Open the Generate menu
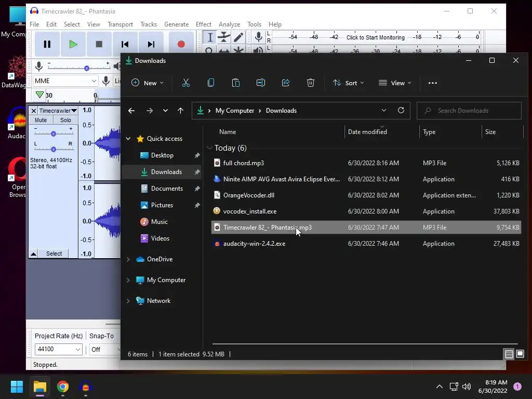 [x=177, y=24]
